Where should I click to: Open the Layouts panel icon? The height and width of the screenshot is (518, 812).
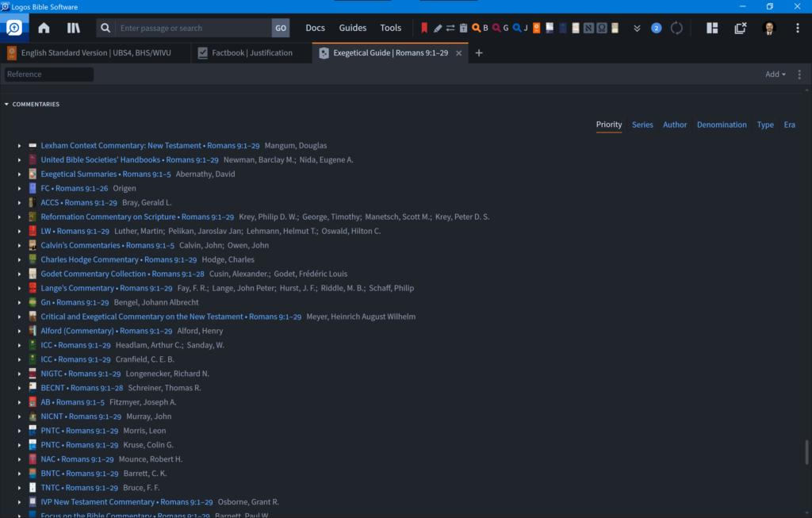click(712, 28)
